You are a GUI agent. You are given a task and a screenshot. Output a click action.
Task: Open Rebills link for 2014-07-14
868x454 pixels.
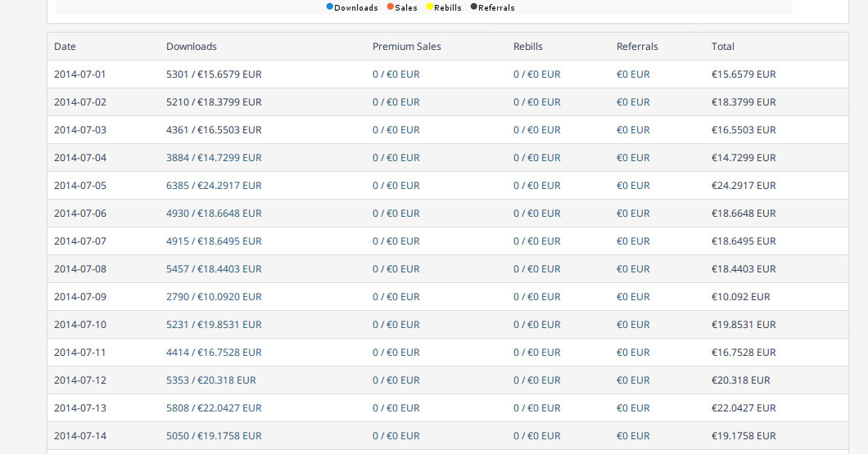point(536,436)
